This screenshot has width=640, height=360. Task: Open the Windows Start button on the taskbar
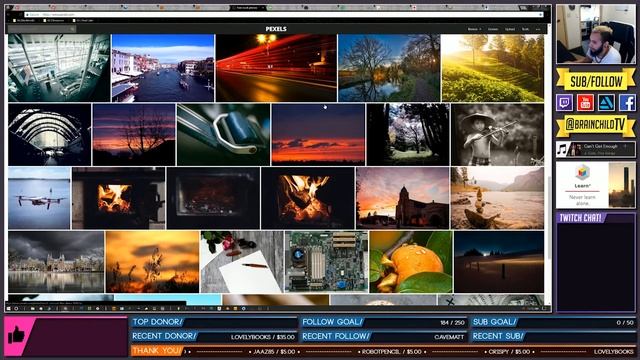[8, 309]
